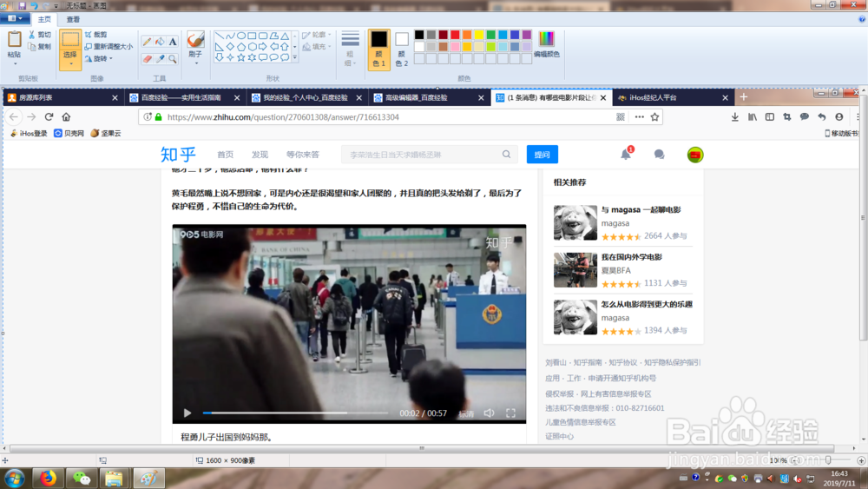Expand the shapes gallery more arrow
The height and width of the screenshot is (489, 868).
click(x=294, y=57)
